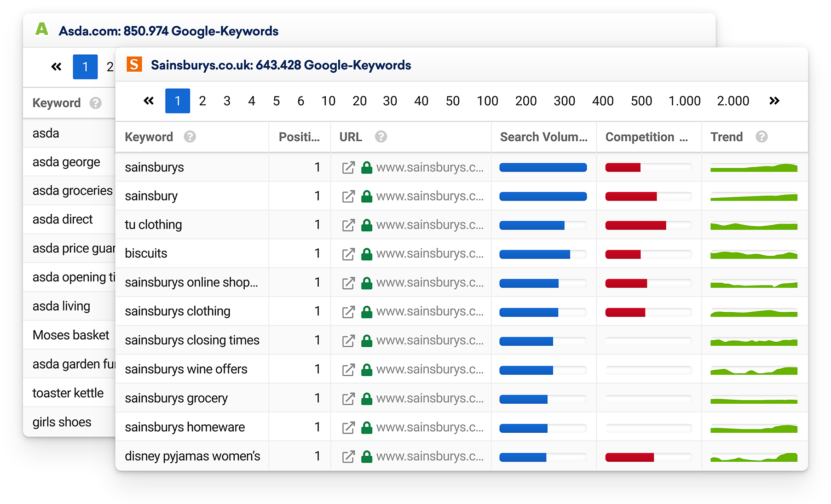Sort by Search Volume column header
Image resolution: width=831 pixels, height=504 pixels.
[x=544, y=137]
